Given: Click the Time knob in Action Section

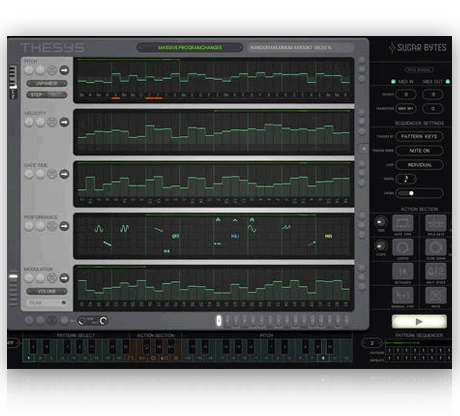Looking at the screenshot, I should 381,222.
